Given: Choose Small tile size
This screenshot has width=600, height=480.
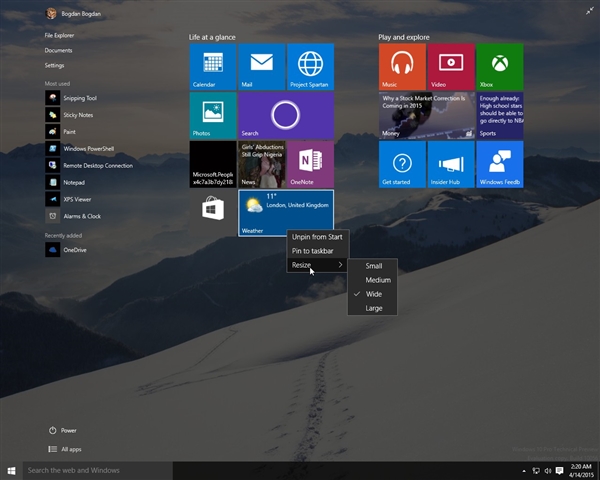Looking at the screenshot, I should click(374, 266).
